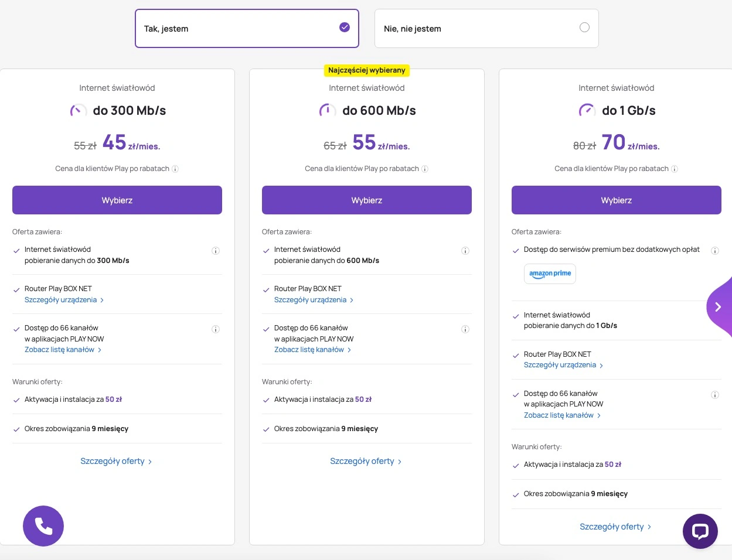732x560 pixels.
Task: Show info about premium services access
Action: [x=715, y=251]
